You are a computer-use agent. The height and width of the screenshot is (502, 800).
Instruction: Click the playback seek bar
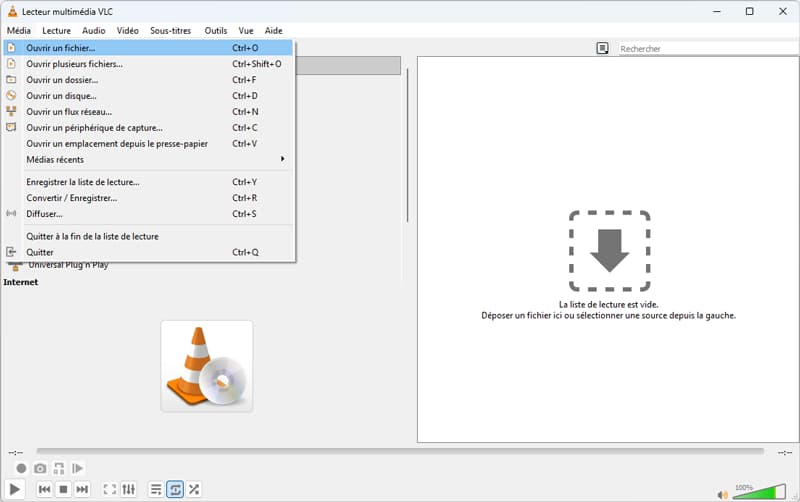coord(400,451)
